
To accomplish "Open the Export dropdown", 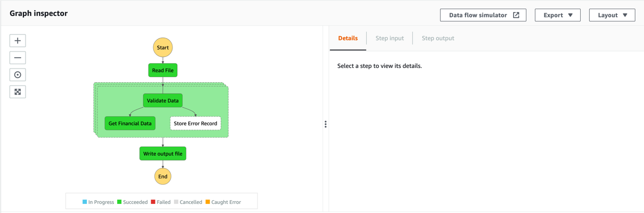I will pyautogui.click(x=557, y=15).
